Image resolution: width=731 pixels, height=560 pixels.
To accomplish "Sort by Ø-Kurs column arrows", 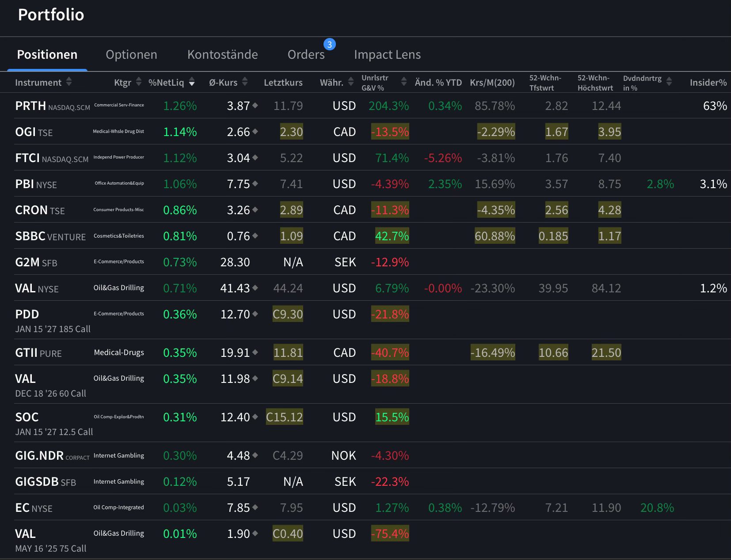I will click(245, 82).
